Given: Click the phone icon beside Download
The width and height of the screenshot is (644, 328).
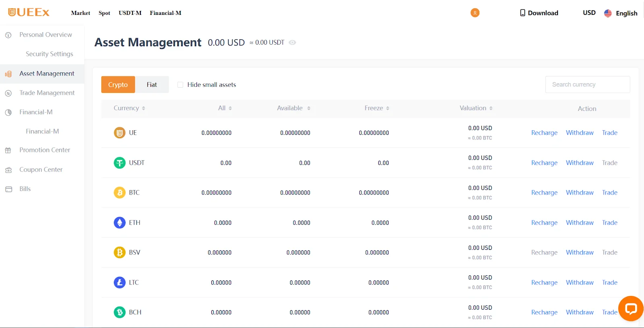Looking at the screenshot, I should point(522,13).
